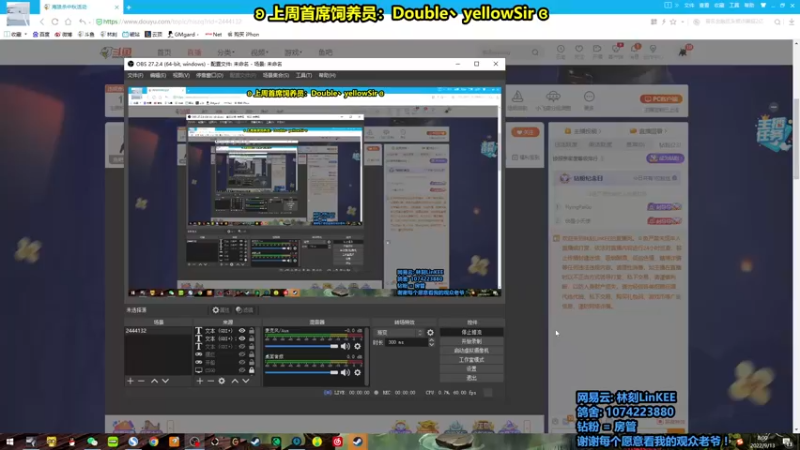Move the scene up in the scenes list

[155, 381]
